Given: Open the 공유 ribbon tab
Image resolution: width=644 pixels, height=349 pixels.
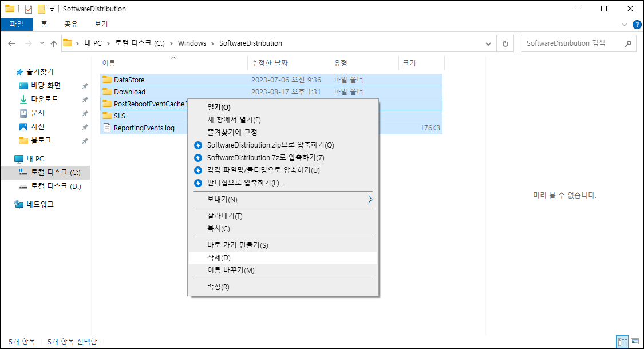Looking at the screenshot, I should 70,24.
